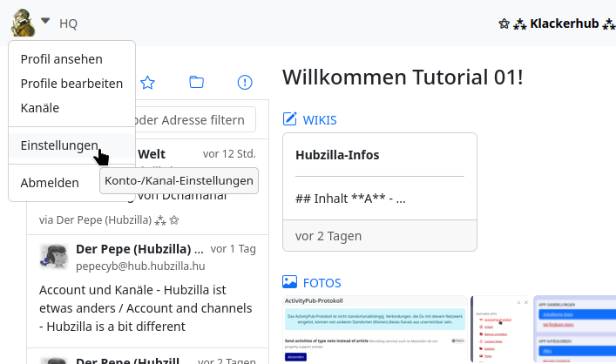Viewport: 616px width, 364px height.
Task: Open 'Einstellungen' in the user menu
Action: (59, 145)
